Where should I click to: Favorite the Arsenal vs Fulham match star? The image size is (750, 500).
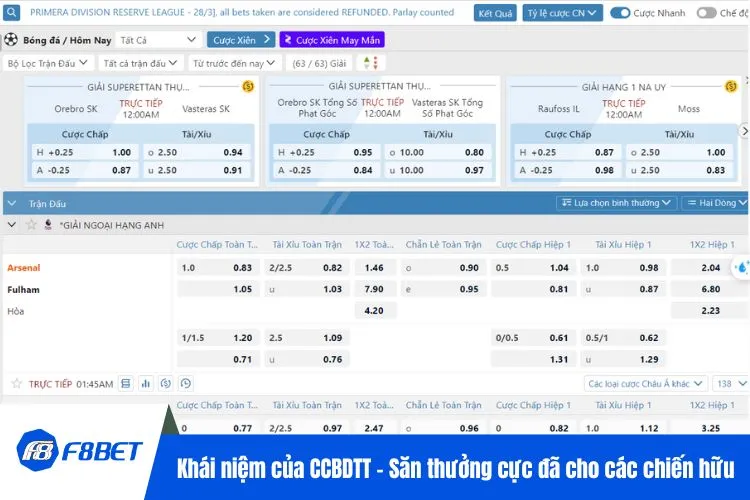pos(16,383)
